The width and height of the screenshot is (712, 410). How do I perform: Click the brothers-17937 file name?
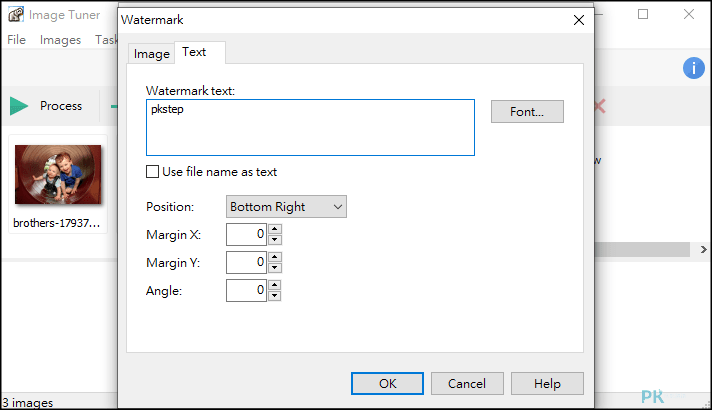coord(57,223)
